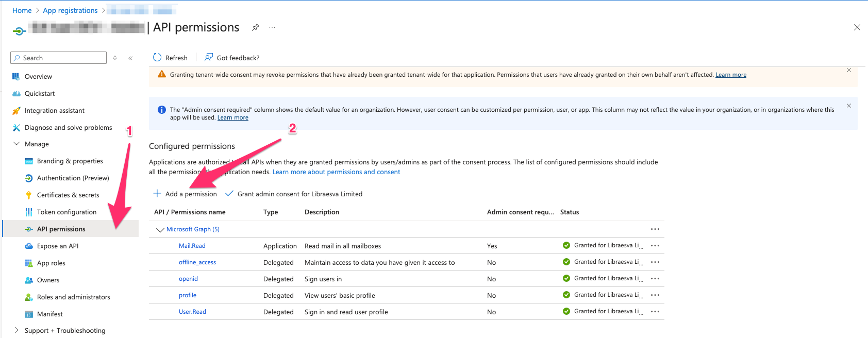Screen dimensions: 868x338
Task: Go to App registrations breadcrumb
Action: tap(70, 10)
